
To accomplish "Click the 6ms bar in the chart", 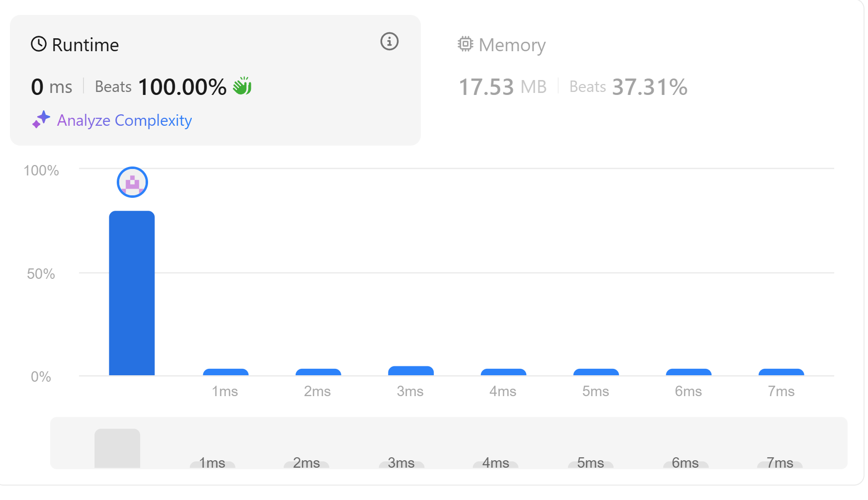I will tap(688, 372).
